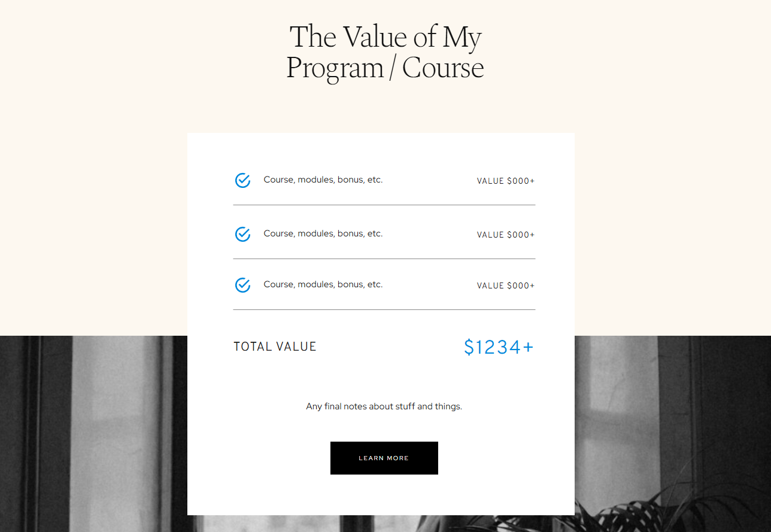Click 'The Value of My Program / Course' heading

pyautogui.click(x=385, y=52)
